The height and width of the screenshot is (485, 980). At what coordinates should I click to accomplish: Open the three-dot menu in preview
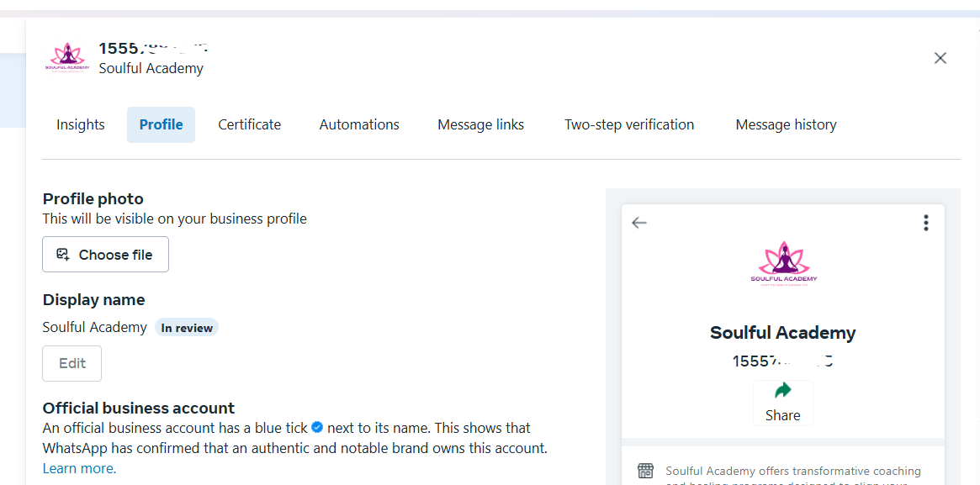click(925, 223)
